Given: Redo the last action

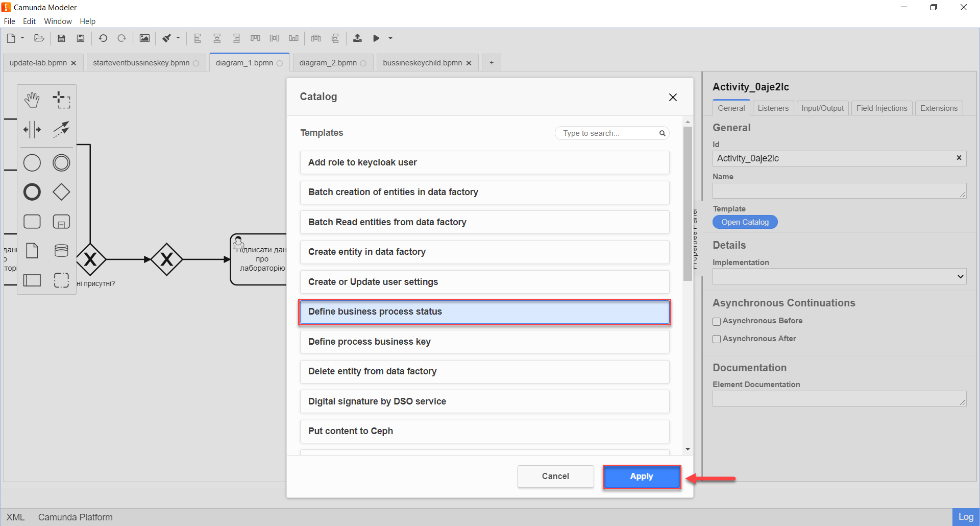Looking at the screenshot, I should [x=121, y=38].
